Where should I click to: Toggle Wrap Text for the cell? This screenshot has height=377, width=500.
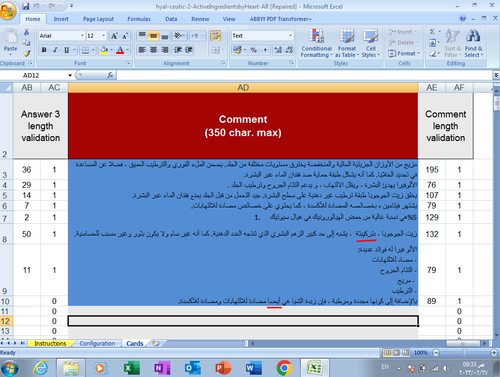[216, 36]
